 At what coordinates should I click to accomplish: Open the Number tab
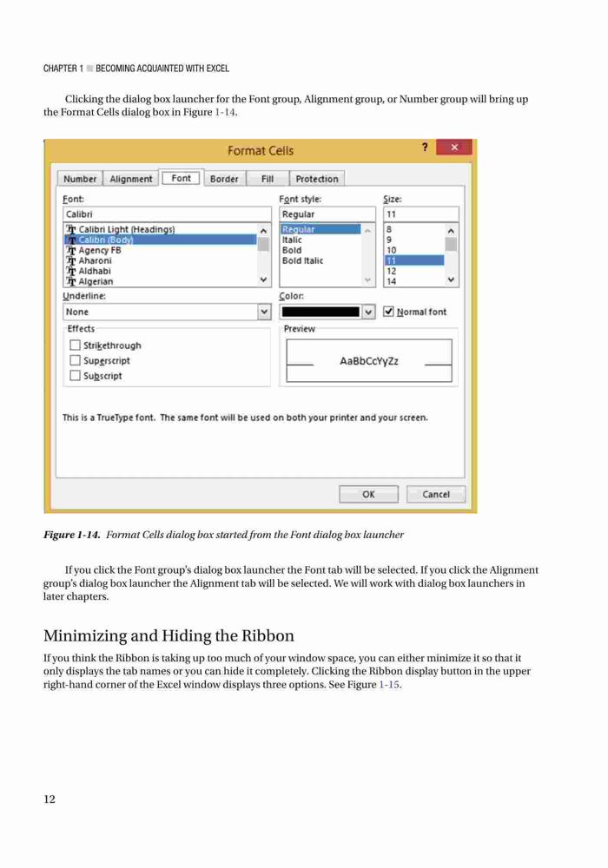click(80, 179)
